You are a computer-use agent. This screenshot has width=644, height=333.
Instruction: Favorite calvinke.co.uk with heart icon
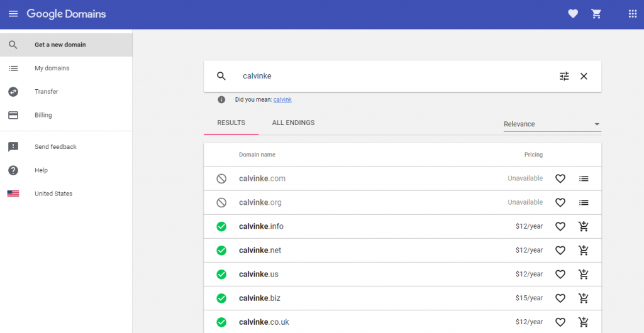[560, 322]
